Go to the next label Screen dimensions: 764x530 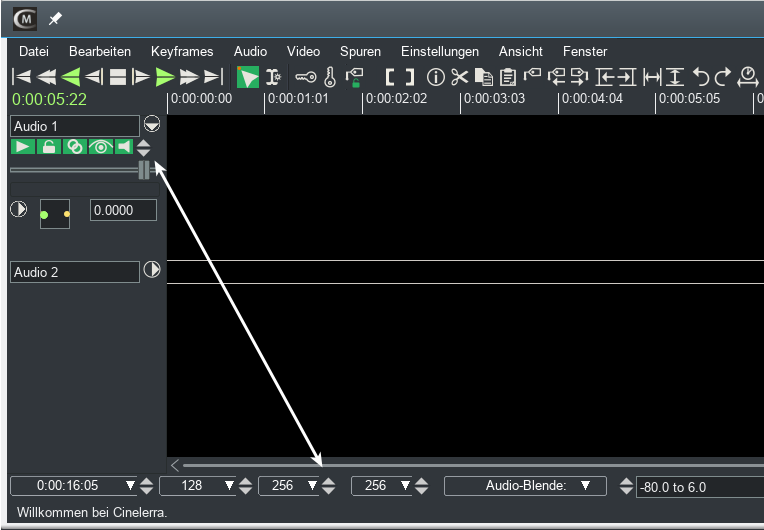579,77
